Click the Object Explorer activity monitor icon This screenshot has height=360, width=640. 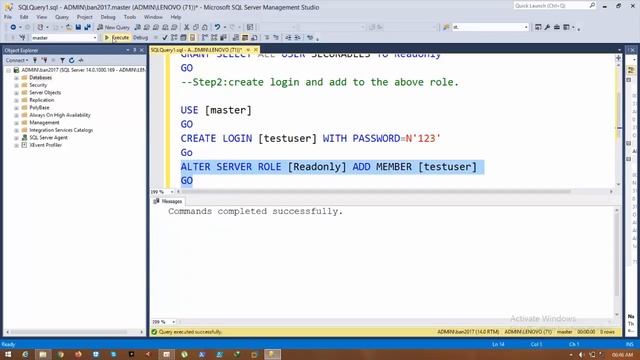coord(81,60)
